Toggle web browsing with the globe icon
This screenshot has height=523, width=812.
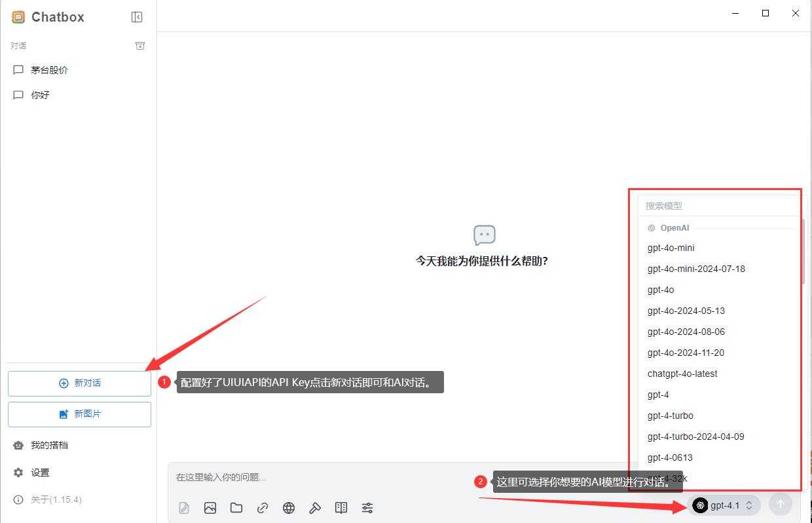click(289, 508)
